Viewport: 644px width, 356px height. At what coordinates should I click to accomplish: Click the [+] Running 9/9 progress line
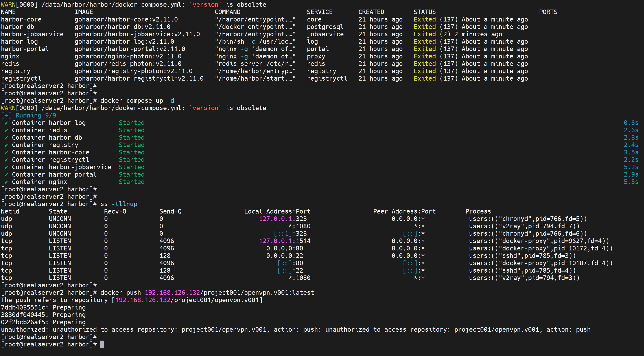tap(28, 115)
